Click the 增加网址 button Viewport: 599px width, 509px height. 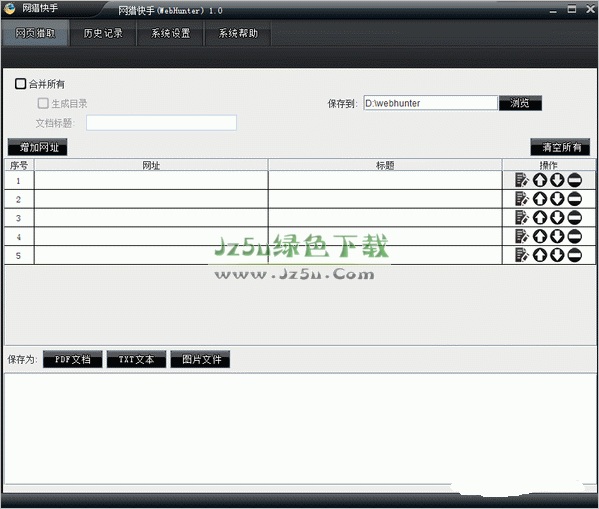point(37,147)
